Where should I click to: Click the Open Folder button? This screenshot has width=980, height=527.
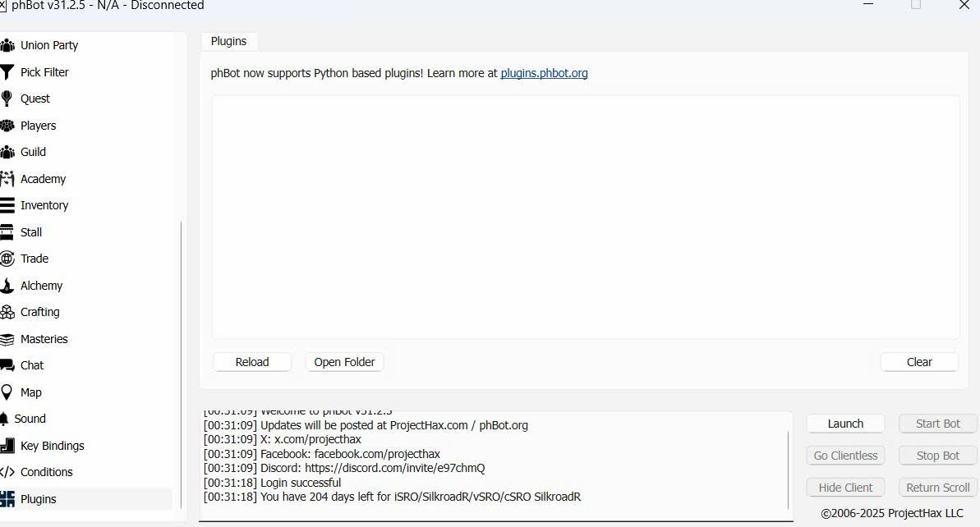tap(344, 362)
